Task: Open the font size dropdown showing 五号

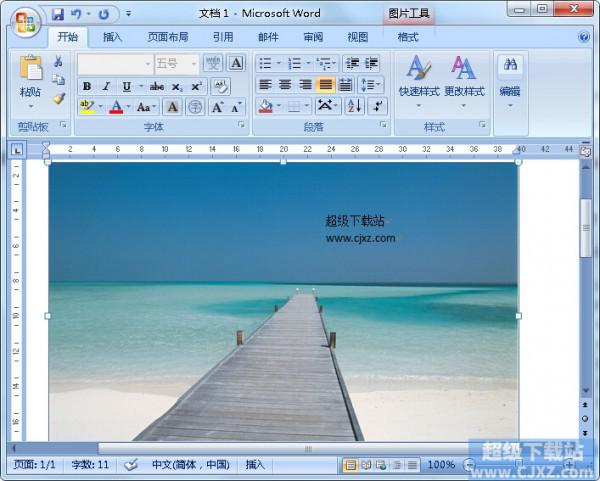Action: 176,64
